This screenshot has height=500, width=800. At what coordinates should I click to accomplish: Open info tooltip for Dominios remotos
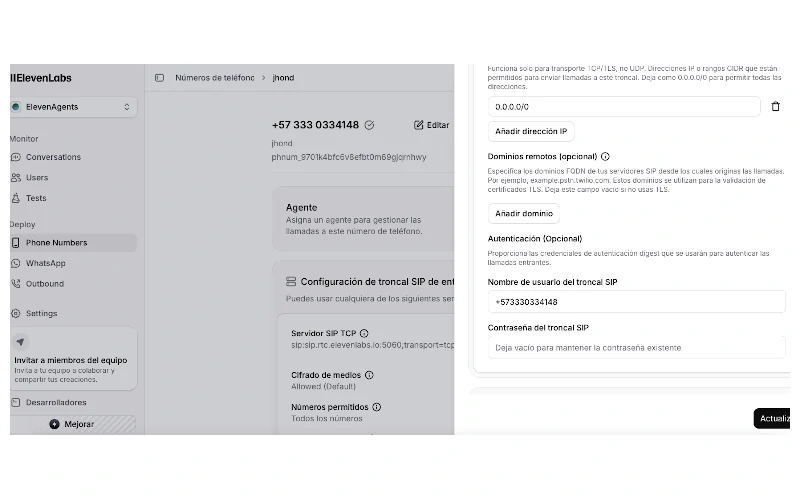[x=605, y=157]
